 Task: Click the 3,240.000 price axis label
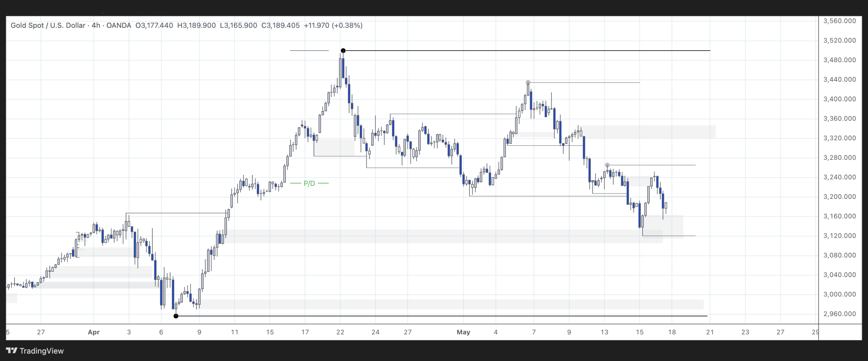point(840,177)
